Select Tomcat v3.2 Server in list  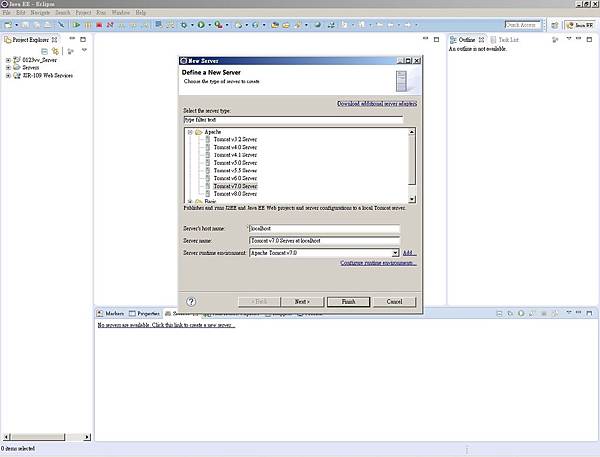[x=235, y=140]
